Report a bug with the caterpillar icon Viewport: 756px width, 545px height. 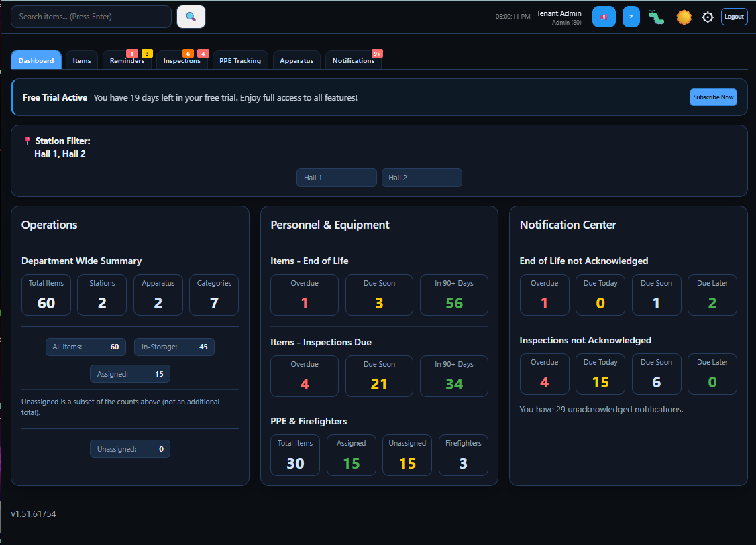click(656, 17)
